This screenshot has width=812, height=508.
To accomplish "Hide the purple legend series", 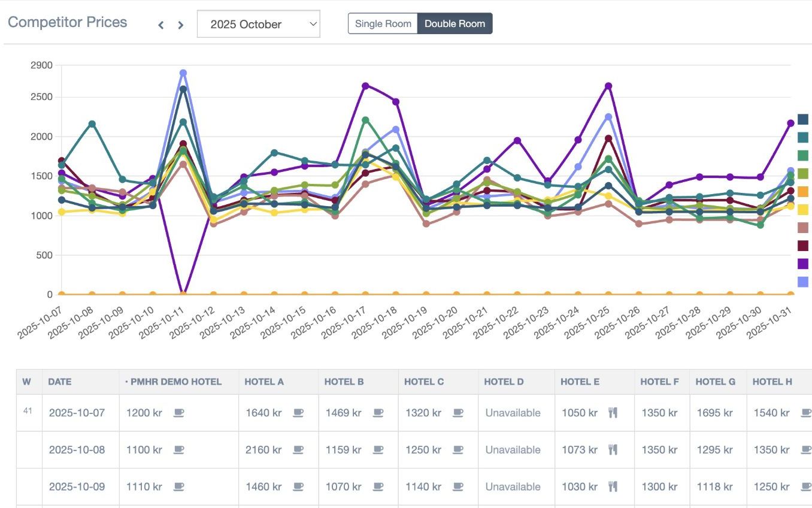I will (x=803, y=264).
